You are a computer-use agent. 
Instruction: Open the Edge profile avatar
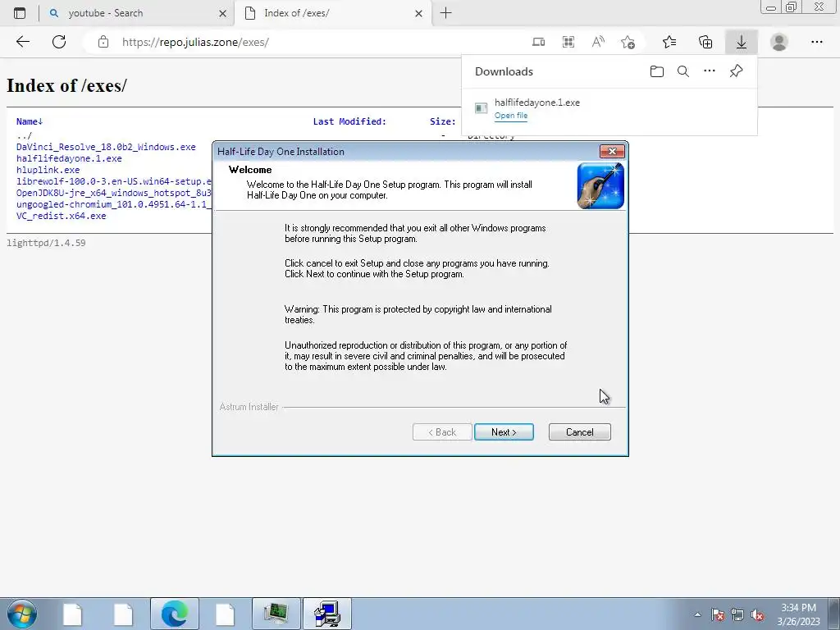778,42
